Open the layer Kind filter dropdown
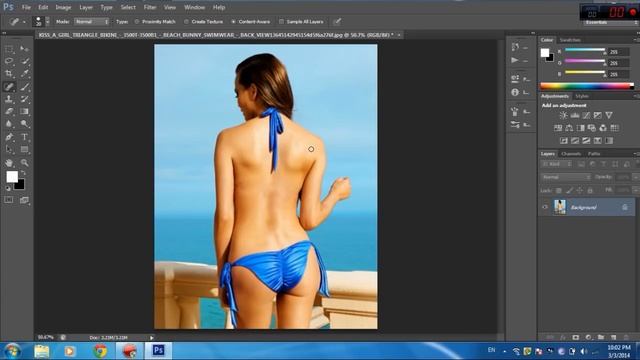Screen dimensions: 640x360 pos(557,164)
